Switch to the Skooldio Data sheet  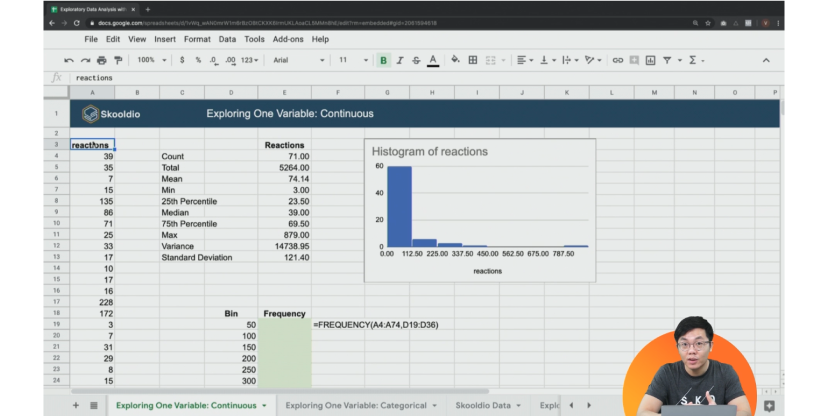point(483,405)
